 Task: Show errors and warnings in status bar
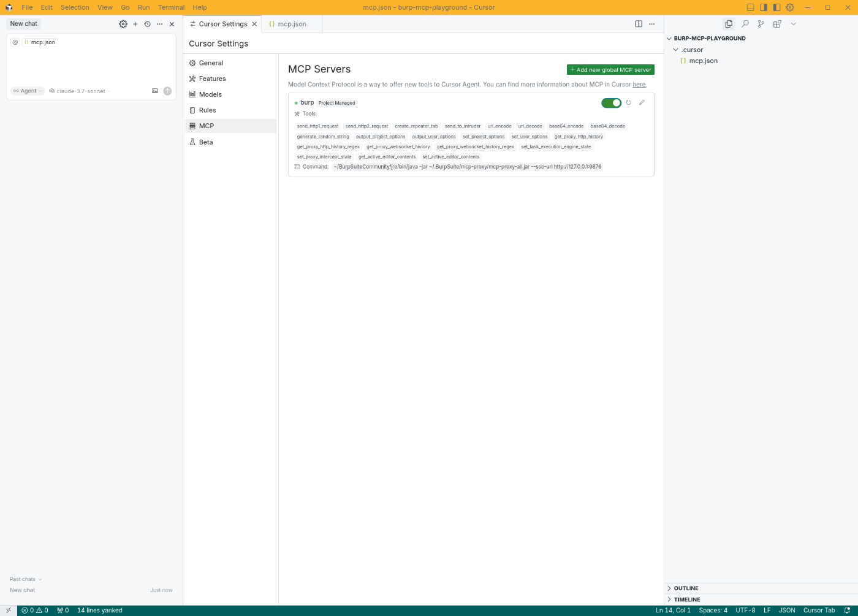[x=35, y=610]
